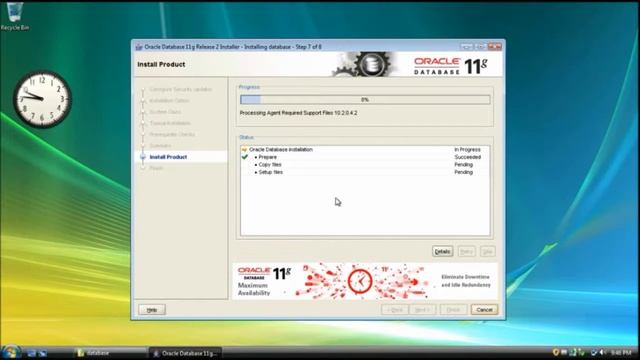Viewport: 640px width, 360px height.
Task: Select the System Class step
Action: (165, 112)
